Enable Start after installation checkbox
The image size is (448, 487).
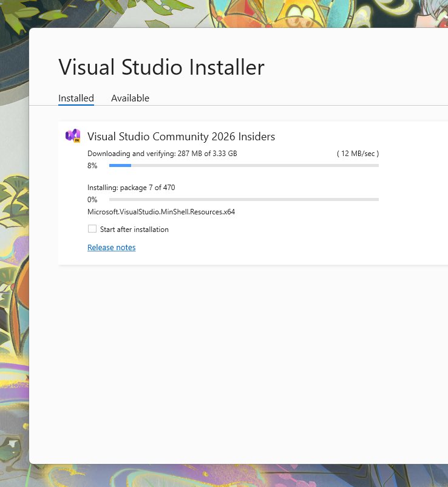pyautogui.click(x=92, y=229)
